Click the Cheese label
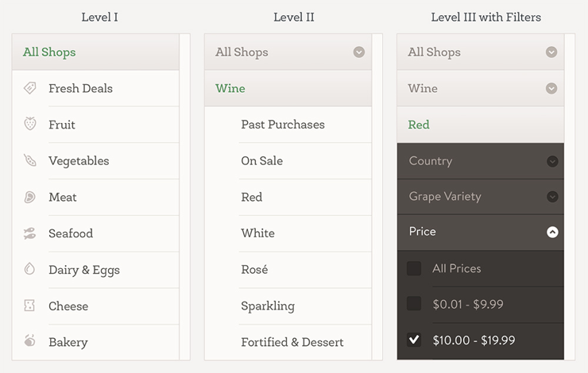 (x=68, y=306)
